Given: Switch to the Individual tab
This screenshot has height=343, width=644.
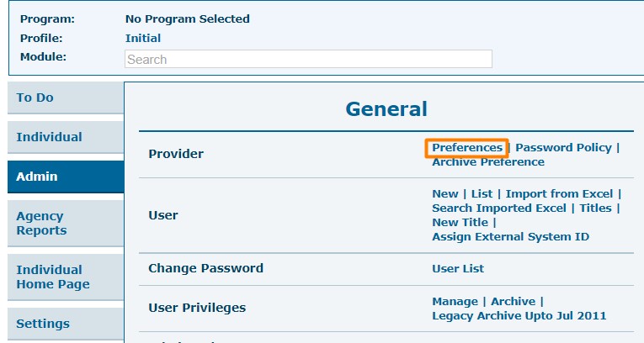Looking at the screenshot, I should tap(66, 137).
